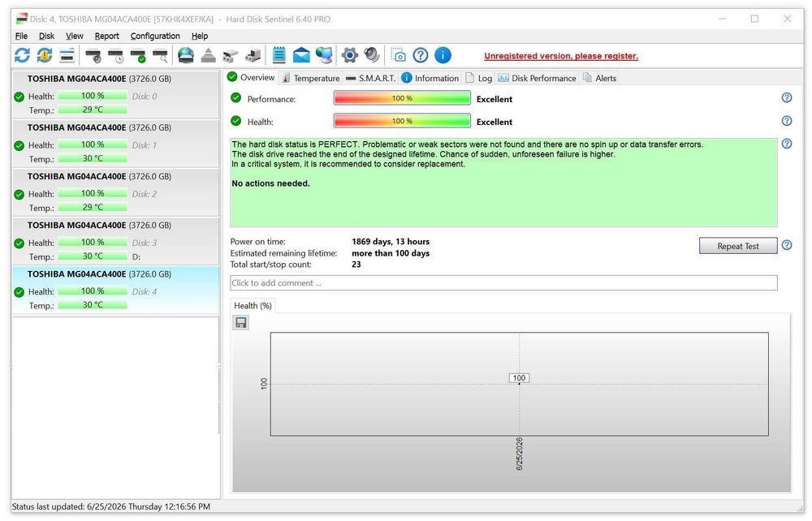Switch to the Temperature tab
The image size is (812, 521).
[x=311, y=78]
